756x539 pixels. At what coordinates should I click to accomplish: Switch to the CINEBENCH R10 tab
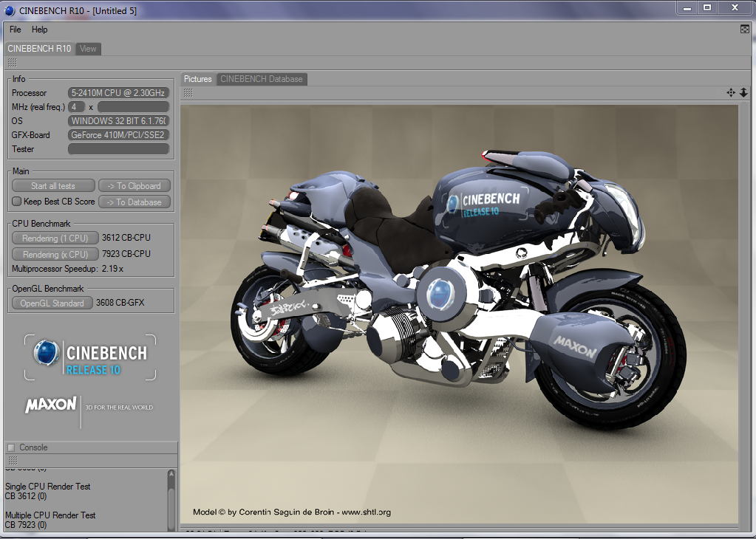point(39,49)
